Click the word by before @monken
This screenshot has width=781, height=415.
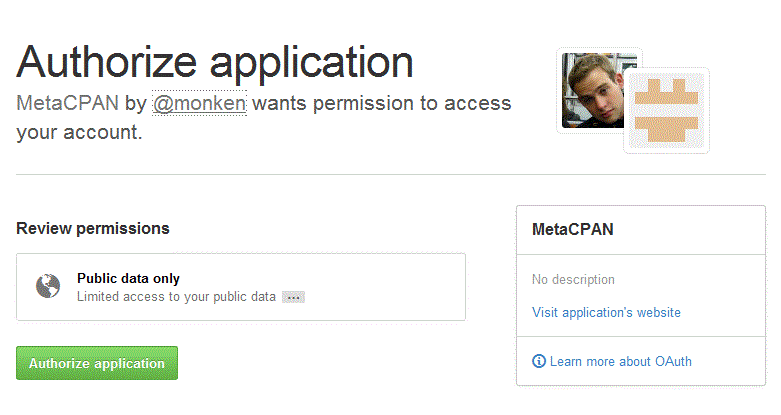(x=136, y=104)
